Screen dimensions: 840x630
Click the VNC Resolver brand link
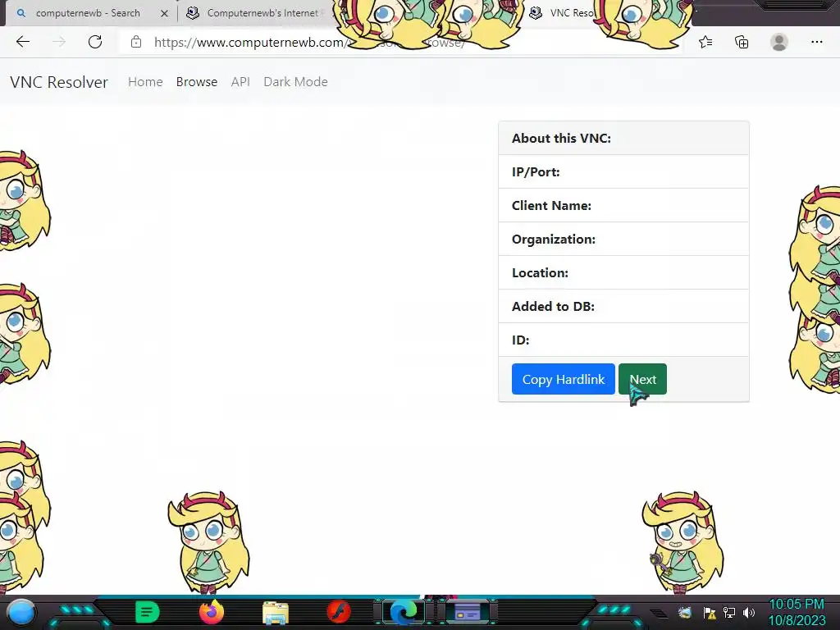pos(59,82)
